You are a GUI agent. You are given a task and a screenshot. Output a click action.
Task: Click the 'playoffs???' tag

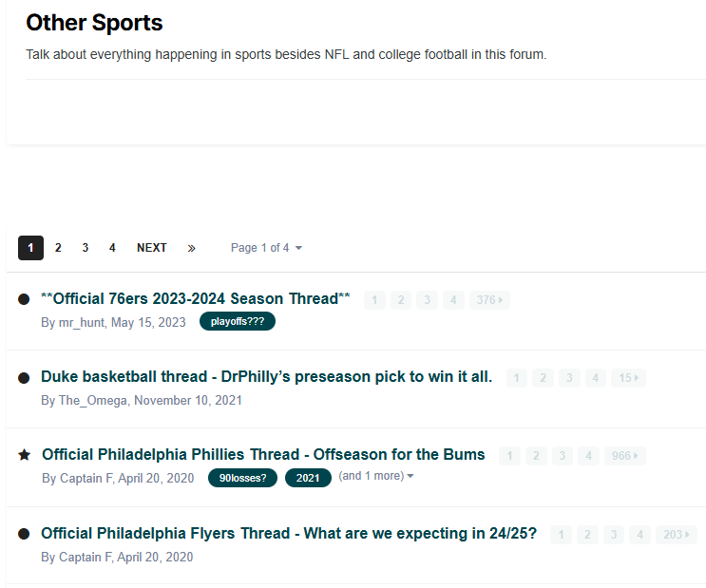point(238,321)
